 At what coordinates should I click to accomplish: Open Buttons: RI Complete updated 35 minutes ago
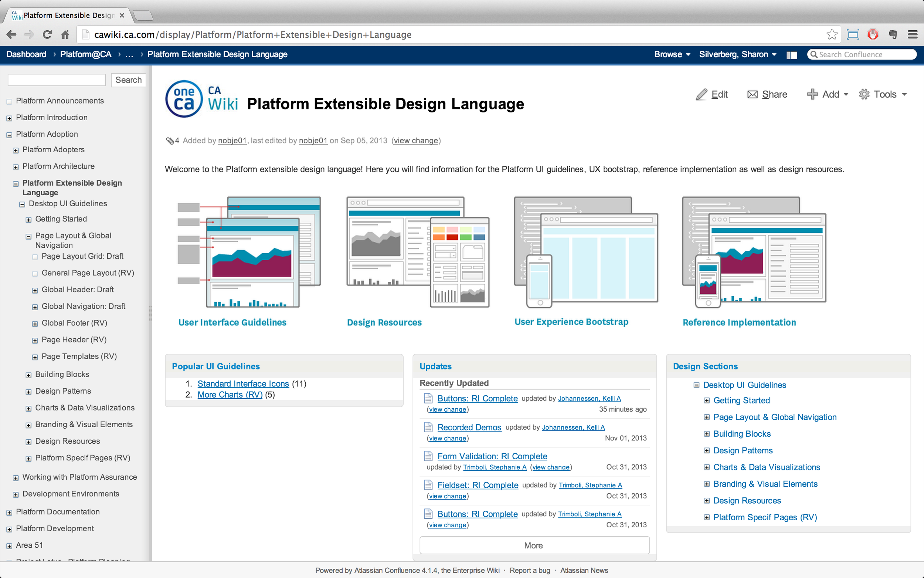click(x=477, y=398)
